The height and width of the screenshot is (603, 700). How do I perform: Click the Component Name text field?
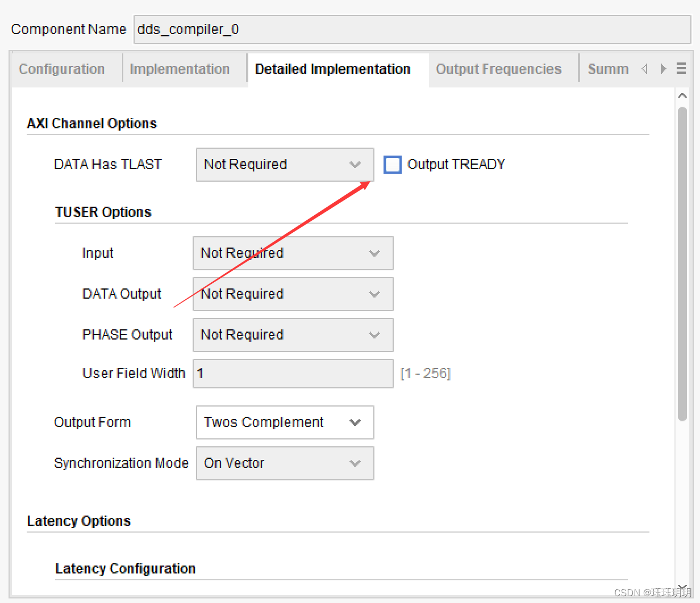pos(412,30)
